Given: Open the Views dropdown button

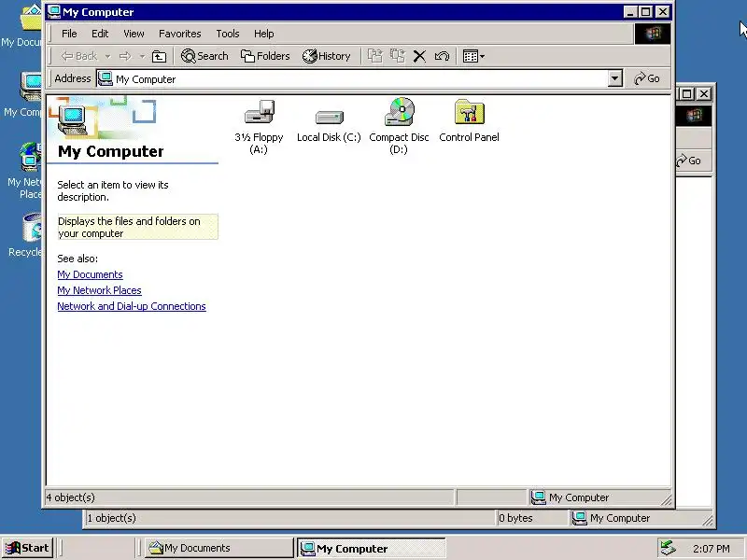Looking at the screenshot, I should pos(473,56).
